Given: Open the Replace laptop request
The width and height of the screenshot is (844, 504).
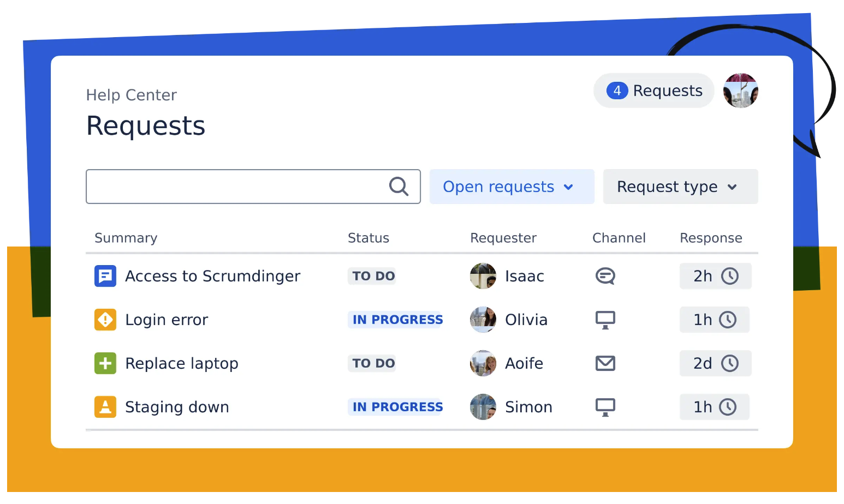Looking at the screenshot, I should click(181, 363).
